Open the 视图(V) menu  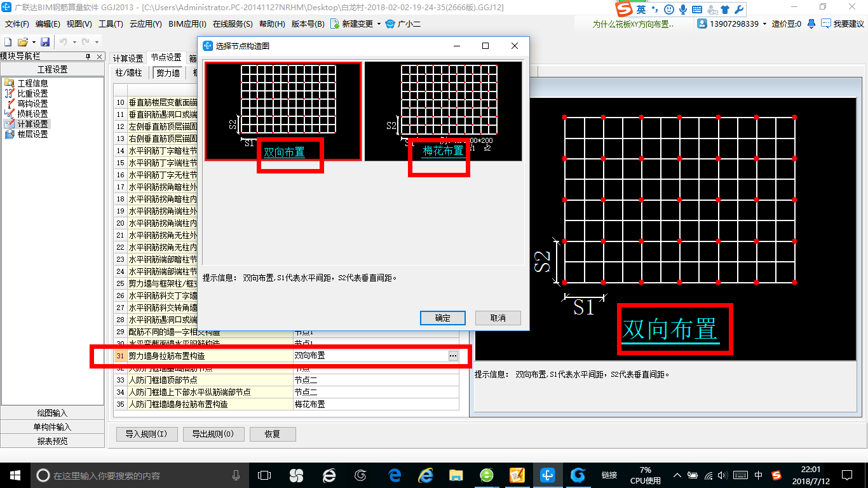(79, 24)
